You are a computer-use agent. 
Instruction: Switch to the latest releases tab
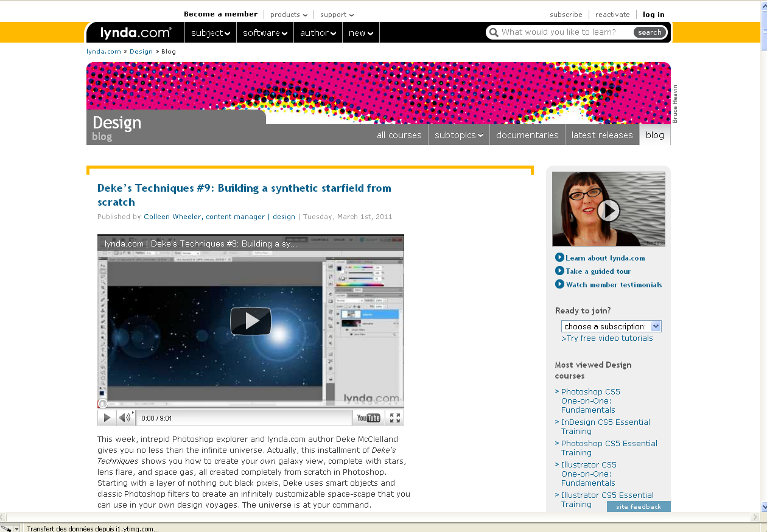(602, 135)
